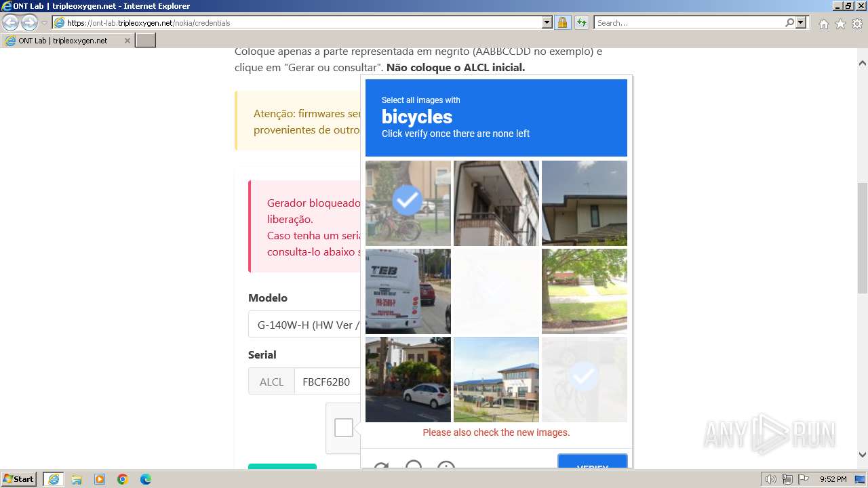Switch to the audio challenge via the headphones icon

(x=414, y=464)
